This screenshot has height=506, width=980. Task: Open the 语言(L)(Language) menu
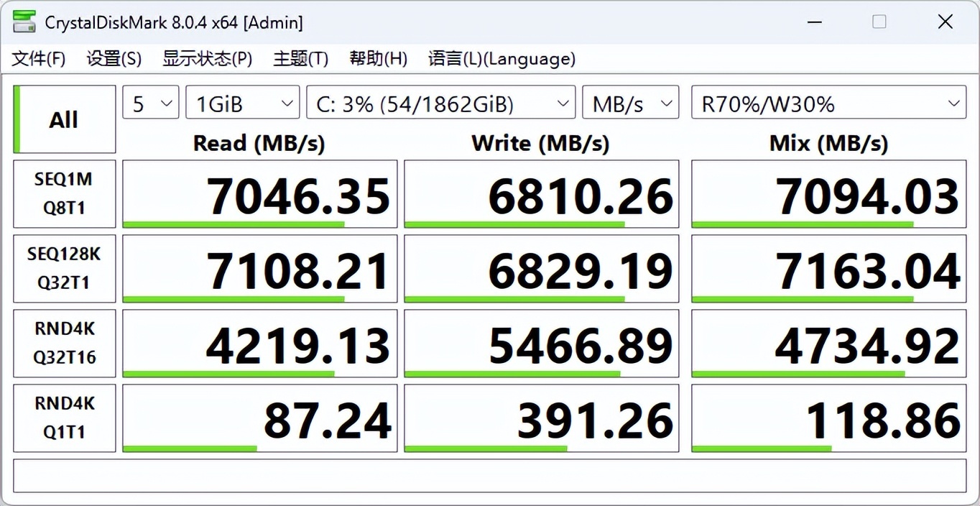tap(501, 59)
